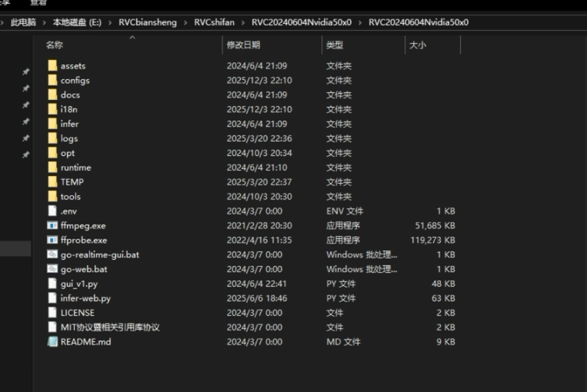Select the README.md file icon
Image resolution: width=587 pixels, height=392 pixels.
coord(52,341)
